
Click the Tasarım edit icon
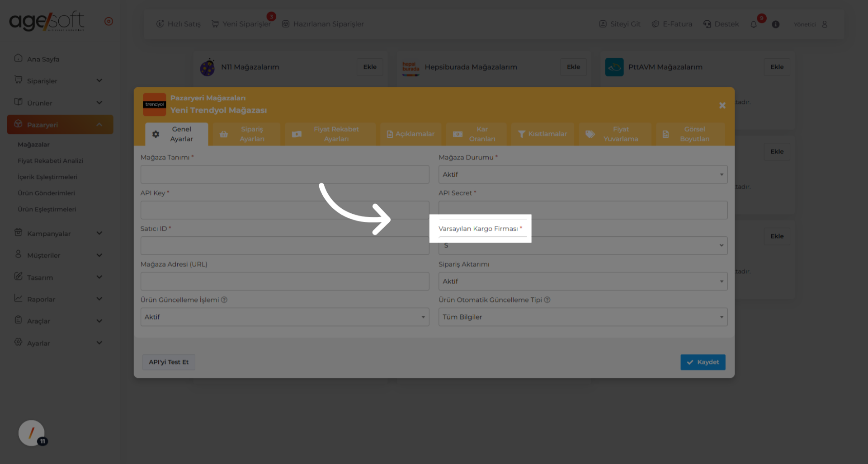coord(18,276)
